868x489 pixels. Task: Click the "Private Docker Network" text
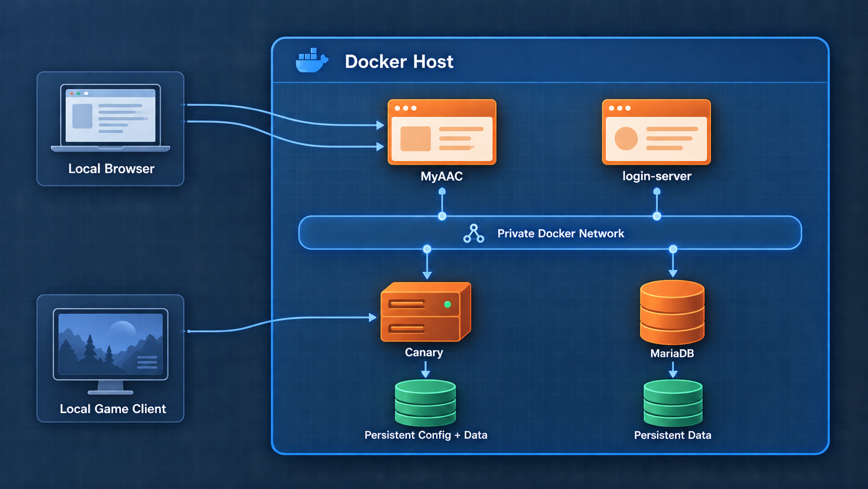561,233
